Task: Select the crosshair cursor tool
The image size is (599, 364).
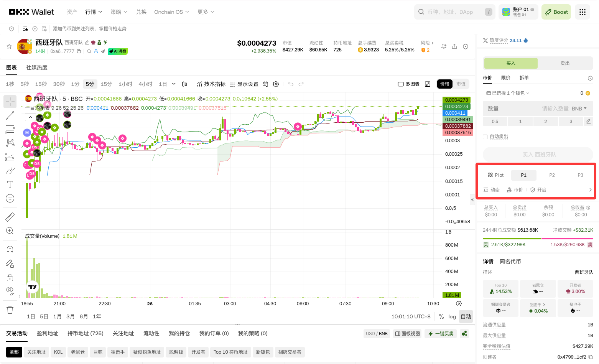Action: pyautogui.click(x=10, y=102)
